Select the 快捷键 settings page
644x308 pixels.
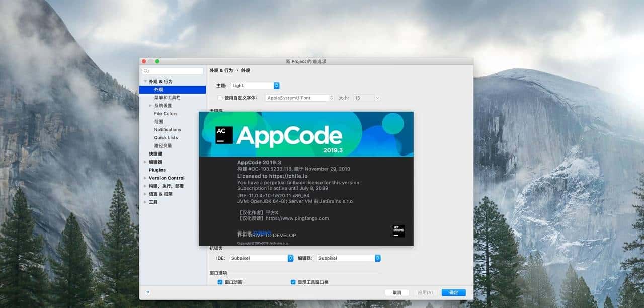click(155, 153)
